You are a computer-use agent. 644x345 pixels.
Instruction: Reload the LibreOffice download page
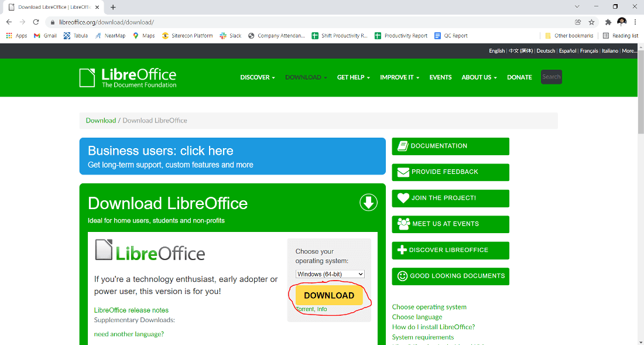(x=36, y=22)
